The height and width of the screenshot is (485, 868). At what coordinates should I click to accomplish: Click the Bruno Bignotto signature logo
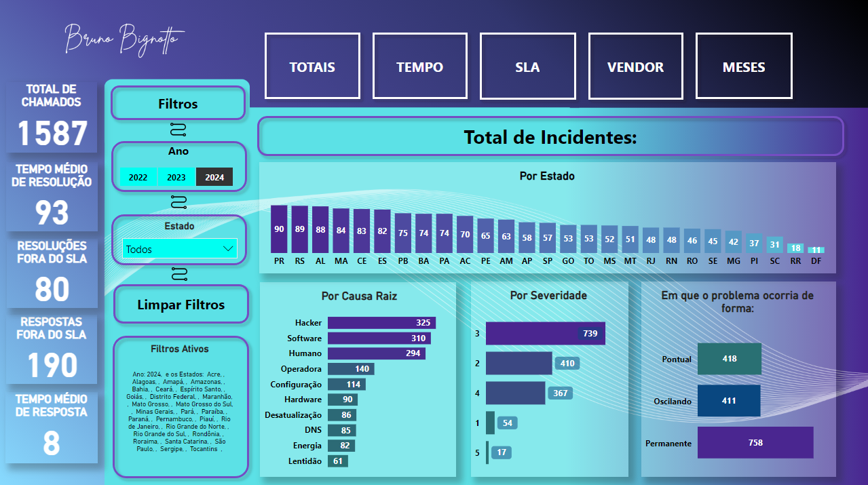124,38
